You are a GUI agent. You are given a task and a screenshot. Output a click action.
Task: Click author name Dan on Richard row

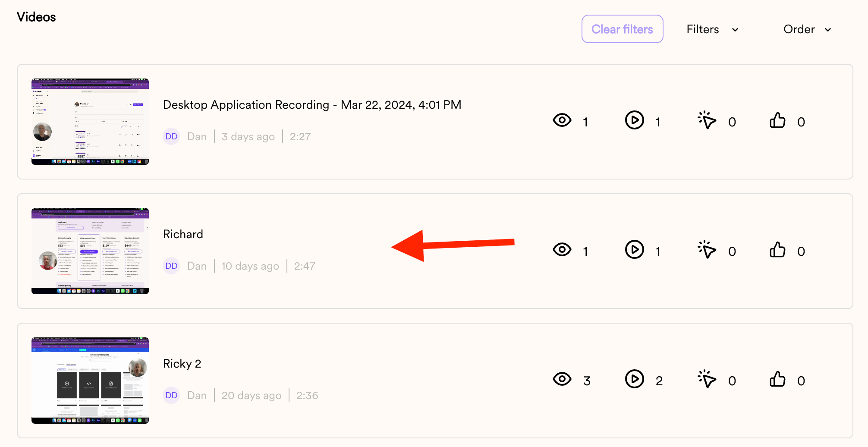(197, 266)
